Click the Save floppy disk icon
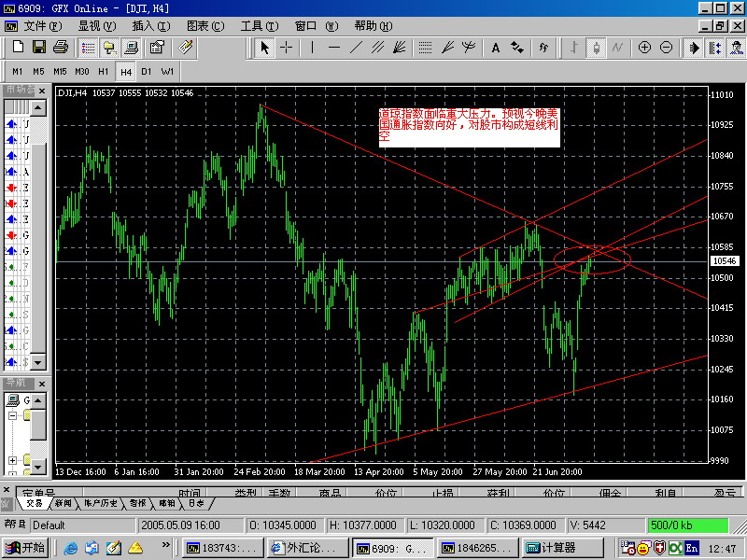Screen dimensions: 747x560 pyautogui.click(x=39, y=48)
